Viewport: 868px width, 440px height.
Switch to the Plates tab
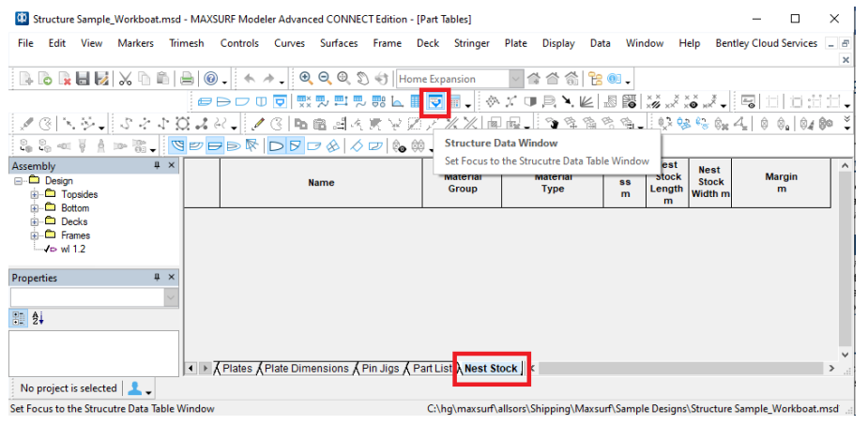(x=236, y=369)
